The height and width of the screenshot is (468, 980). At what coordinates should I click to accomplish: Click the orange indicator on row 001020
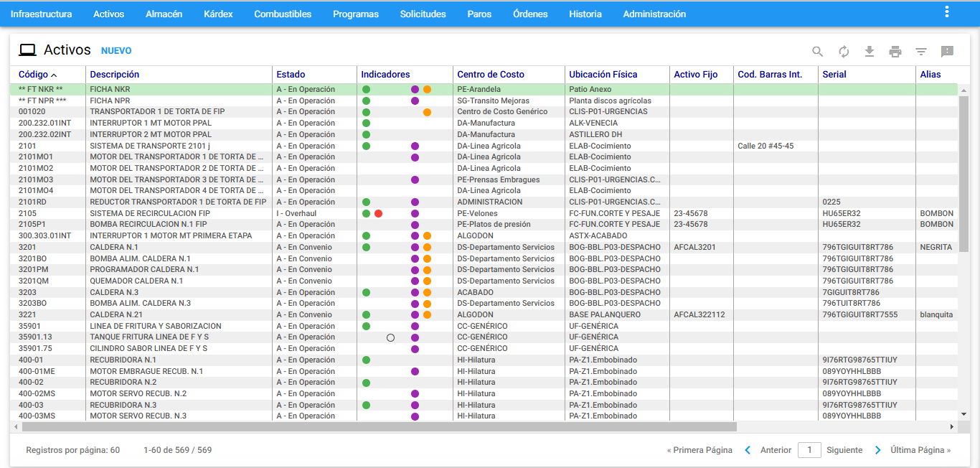coord(427,112)
